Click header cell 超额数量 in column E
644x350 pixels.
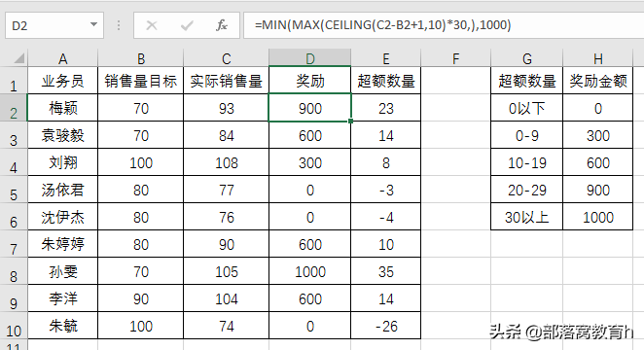(386, 81)
